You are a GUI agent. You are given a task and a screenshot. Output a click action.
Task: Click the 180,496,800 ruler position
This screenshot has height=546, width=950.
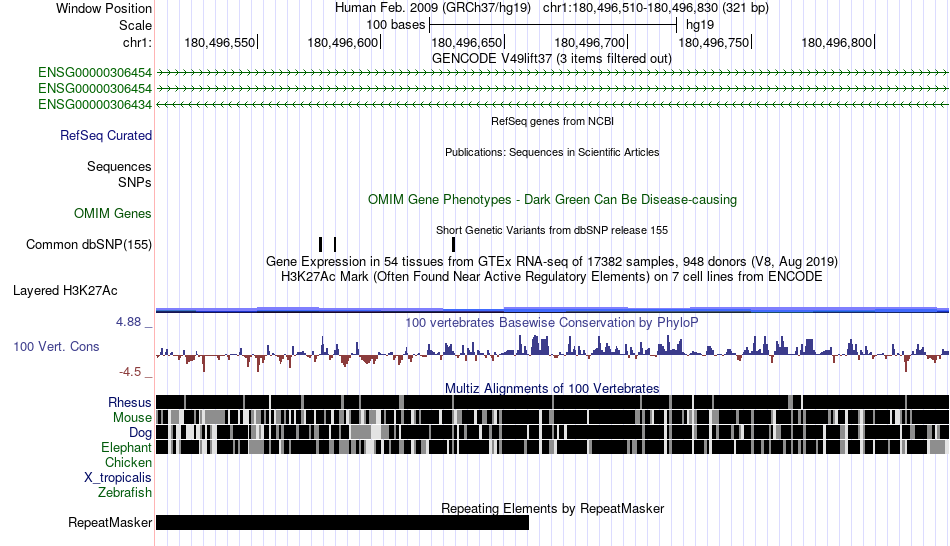point(837,42)
